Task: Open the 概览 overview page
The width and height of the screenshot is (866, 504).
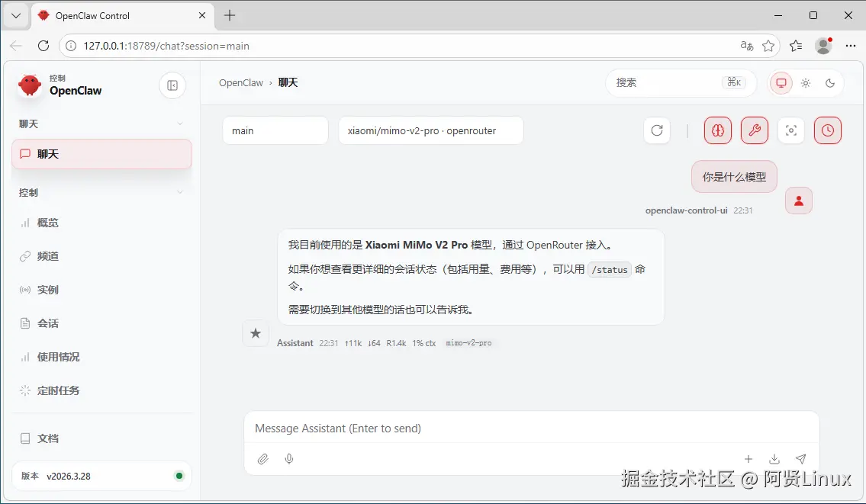Action: tap(101, 223)
